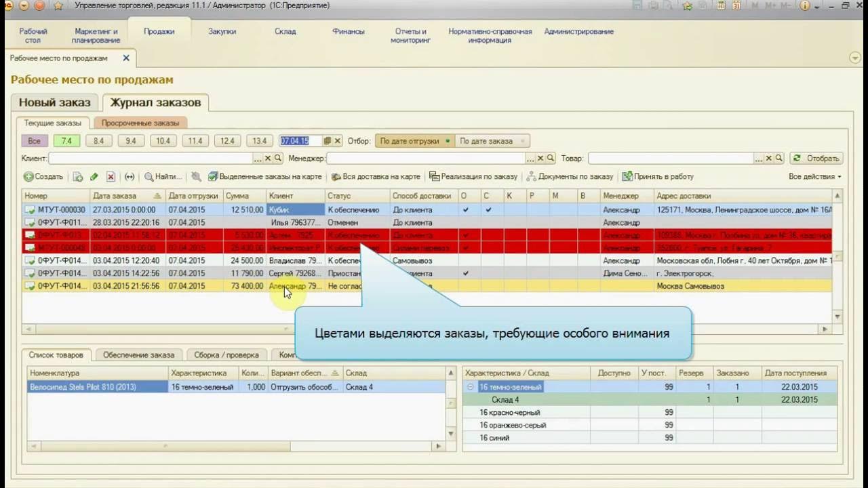The height and width of the screenshot is (488, 868).
Task: Select По дате отгрузки filter option
Action: pyautogui.click(x=415, y=141)
